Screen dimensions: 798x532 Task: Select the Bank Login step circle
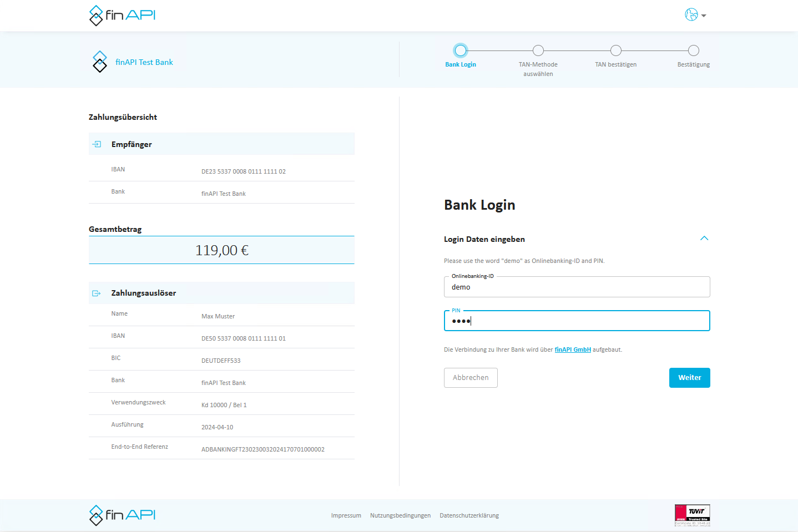click(461, 50)
